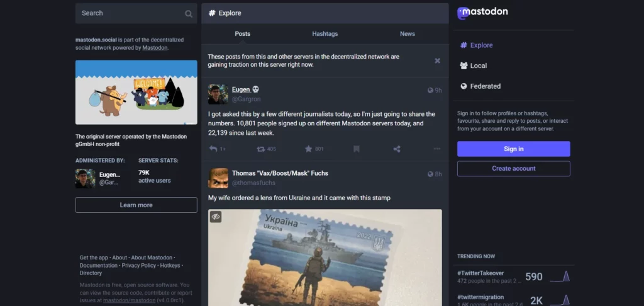Open Thomas Fuchs' avatar

click(x=218, y=178)
